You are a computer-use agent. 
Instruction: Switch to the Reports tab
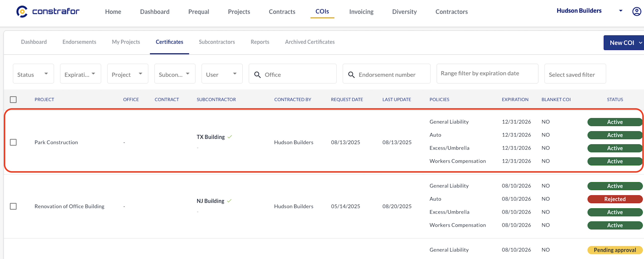[x=260, y=42]
